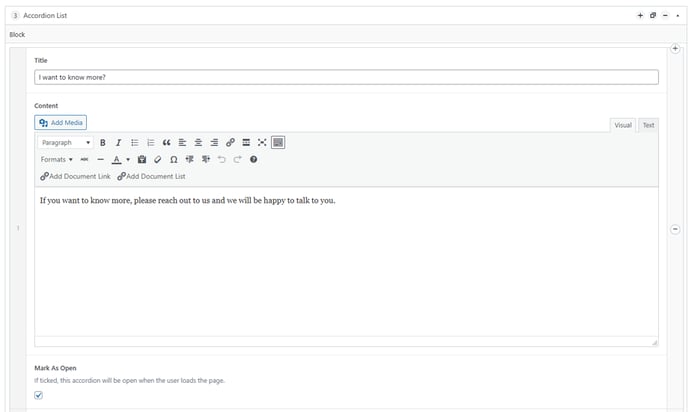The width and height of the screenshot is (688, 412).
Task: Click Add Media button
Action: point(61,122)
